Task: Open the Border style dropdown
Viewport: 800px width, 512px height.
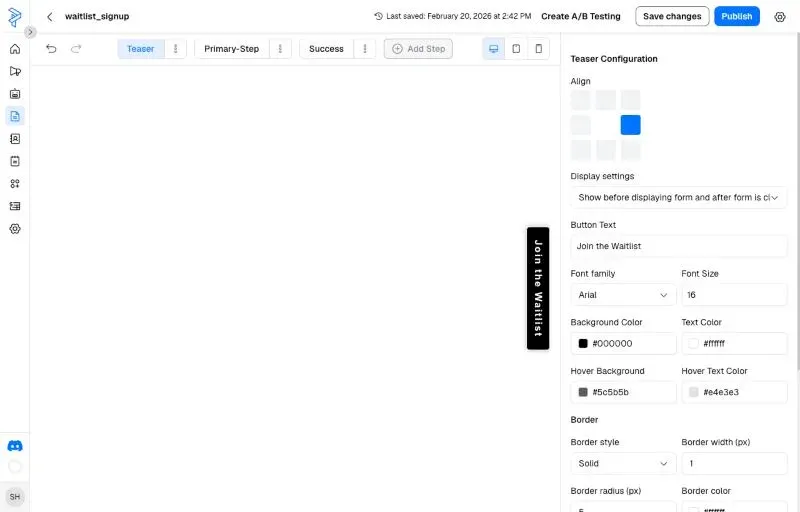Action: pyautogui.click(x=623, y=464)
